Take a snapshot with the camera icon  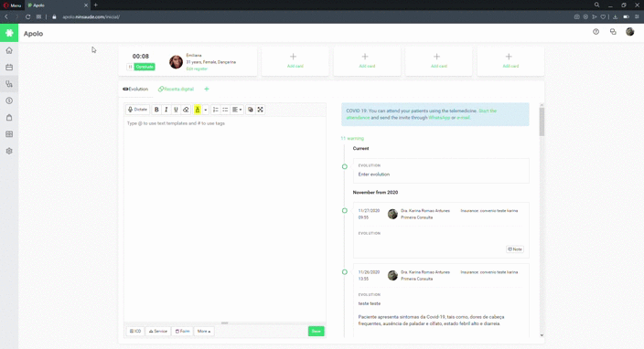pos(576,16)
